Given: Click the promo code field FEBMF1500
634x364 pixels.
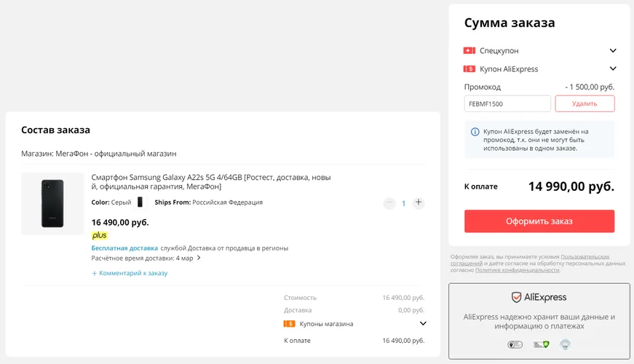Looking at the screenshot, I should (507, 103).
